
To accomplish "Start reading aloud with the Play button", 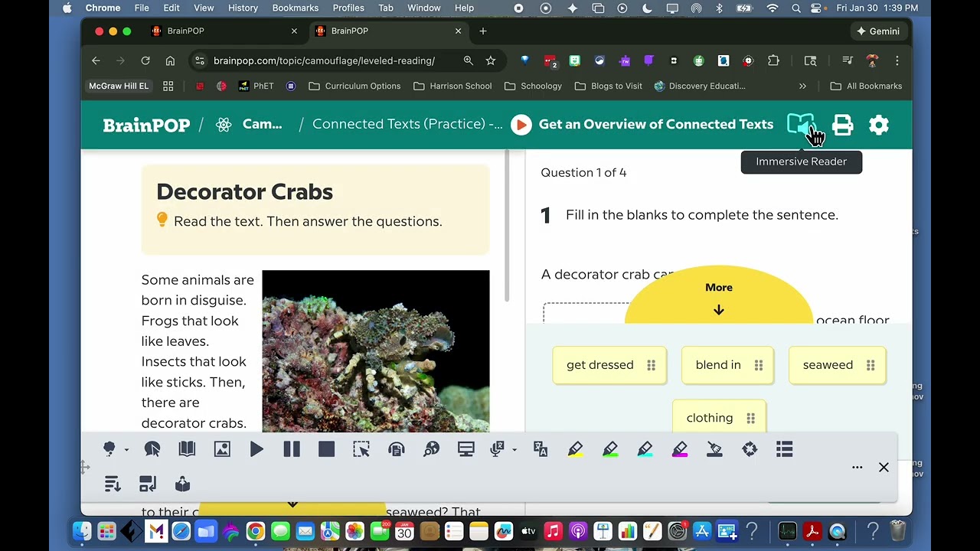I will [256, 449].
